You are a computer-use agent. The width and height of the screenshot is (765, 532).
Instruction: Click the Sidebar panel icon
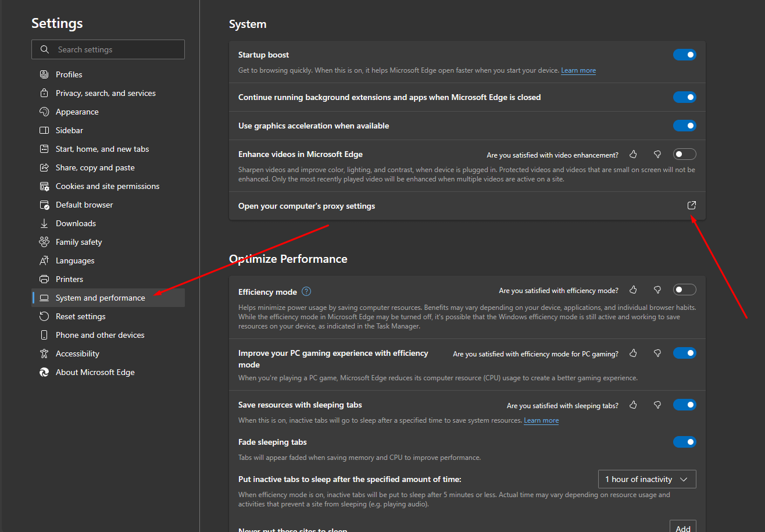44,130
